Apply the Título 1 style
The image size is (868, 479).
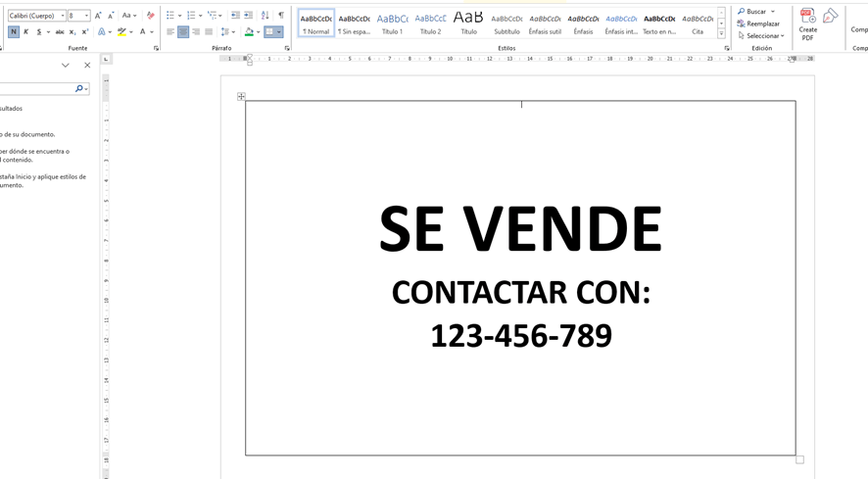click(x=393, y=24)
